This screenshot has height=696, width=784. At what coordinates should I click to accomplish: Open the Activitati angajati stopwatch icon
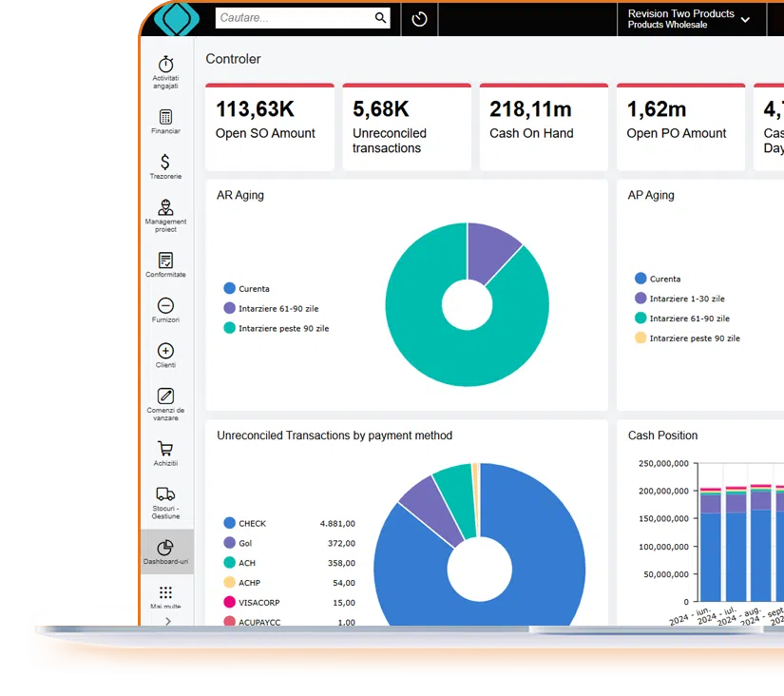(165, 64)
